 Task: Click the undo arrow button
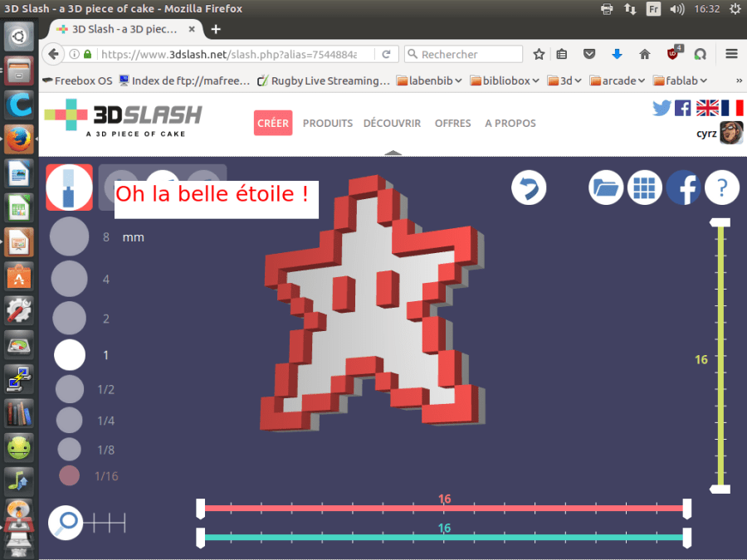click(529, 187)
